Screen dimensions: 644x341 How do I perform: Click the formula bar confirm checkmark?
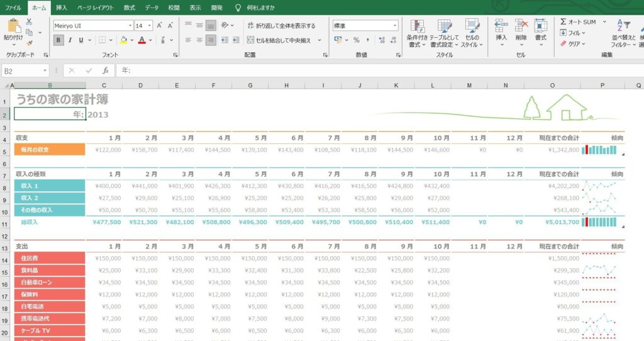(89, 70)
